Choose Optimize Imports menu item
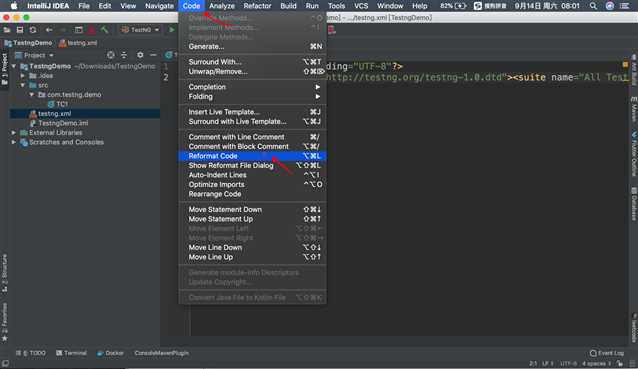The width and height of the screenshot is (638, 369). [x=252, y=184]
